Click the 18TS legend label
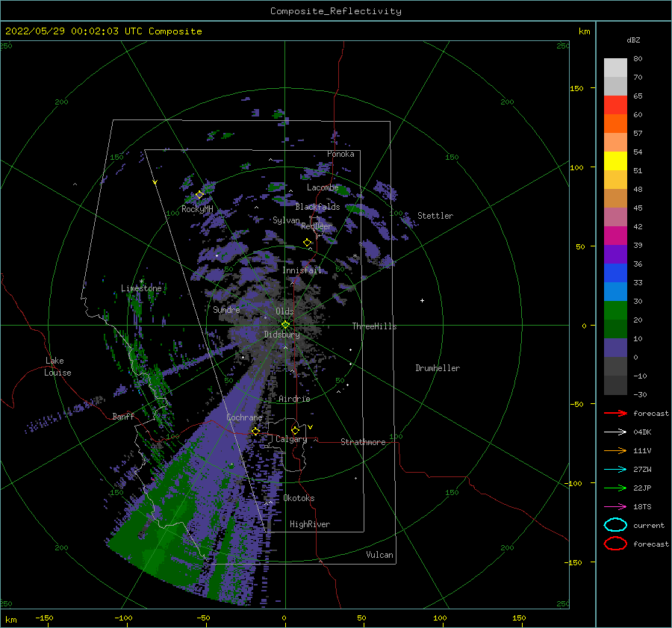Screen dimensions: 672x628 [642, 507]
